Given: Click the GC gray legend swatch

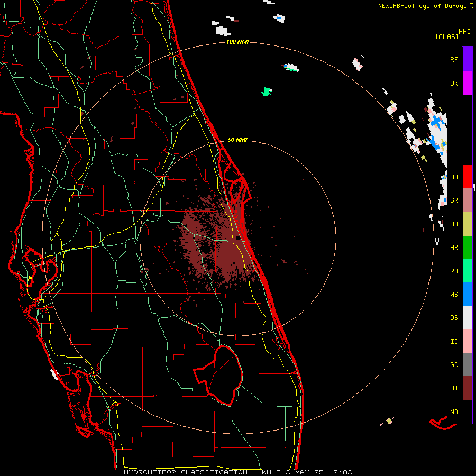Looking at the screenshot, I should click(x=467, y=364).
